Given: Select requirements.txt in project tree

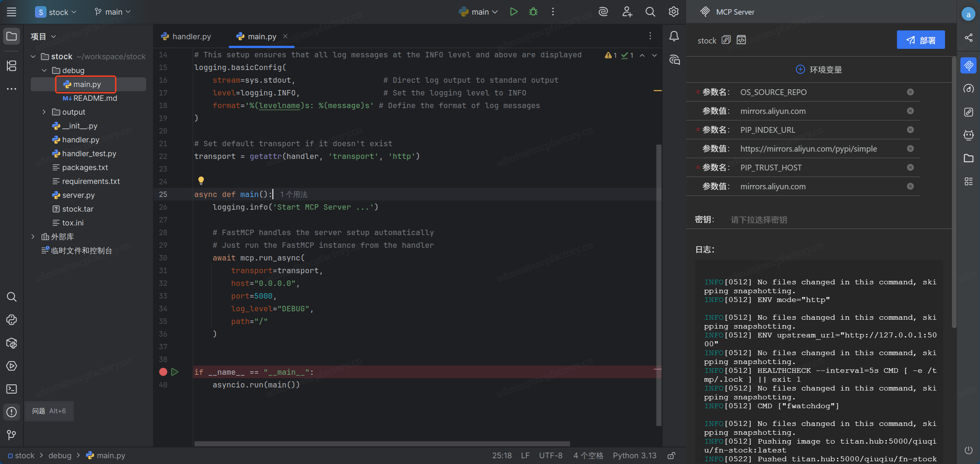Looking at the screenshot, I should pos(86,181).
